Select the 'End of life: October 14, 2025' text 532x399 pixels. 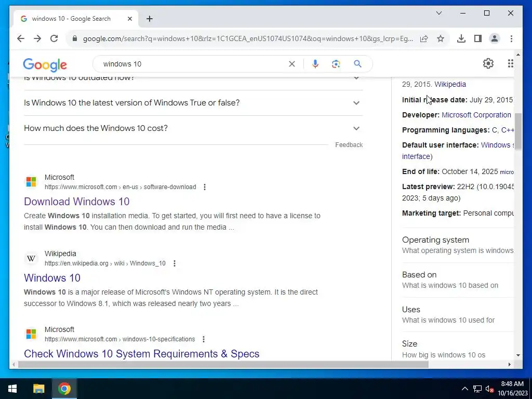[x=450, y=171]
